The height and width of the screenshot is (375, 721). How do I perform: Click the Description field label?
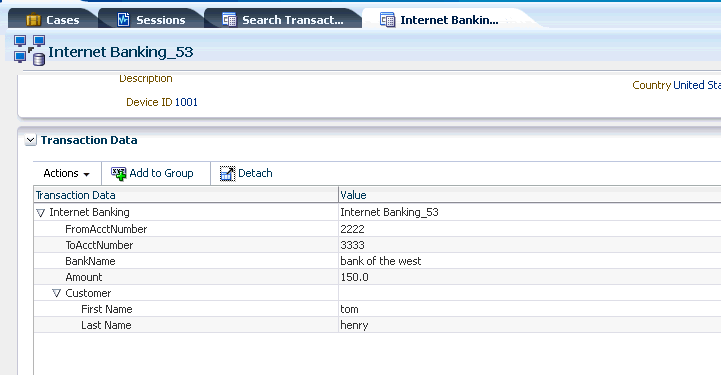click(146, 79)
